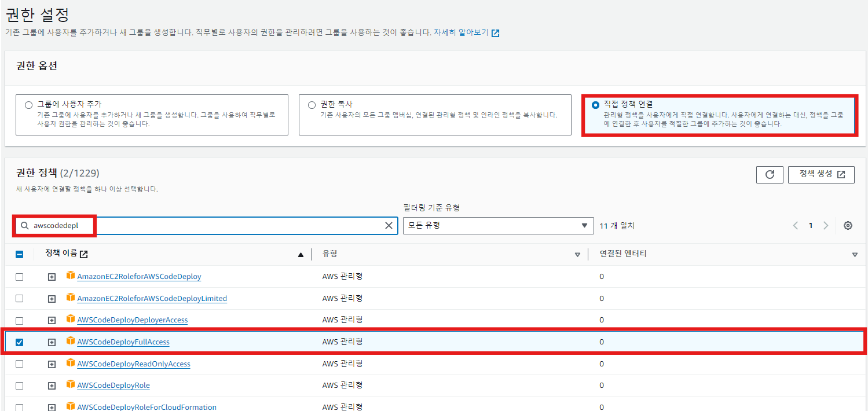This screenshot has width=868, height=411.
Task: Select 그룹에 사용자 추가 radio option
Action: pos(29,105)
